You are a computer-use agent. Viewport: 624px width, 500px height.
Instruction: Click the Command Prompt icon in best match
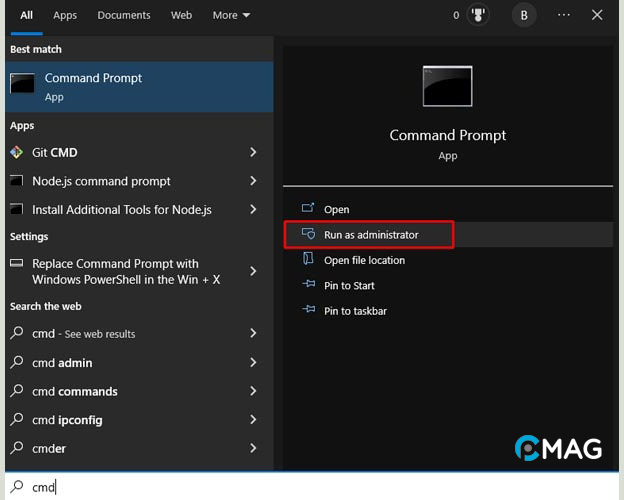[x=22, y=83]
